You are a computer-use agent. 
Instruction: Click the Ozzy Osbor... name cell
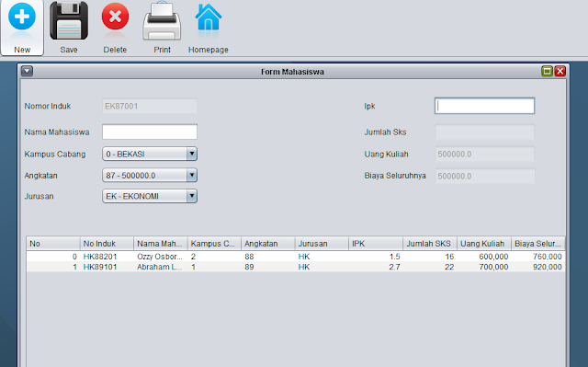[x=161, y=257]
